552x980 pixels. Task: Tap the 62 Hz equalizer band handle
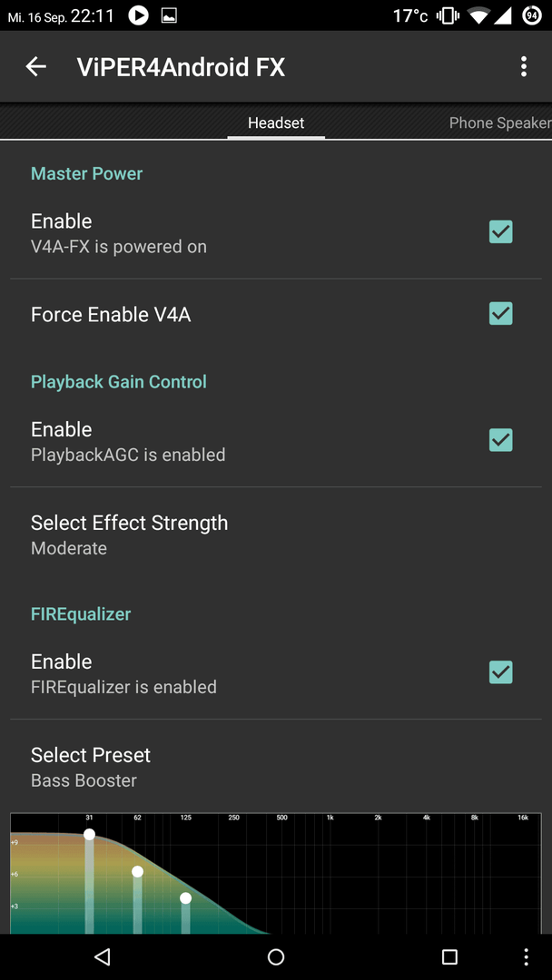point(137,871)
